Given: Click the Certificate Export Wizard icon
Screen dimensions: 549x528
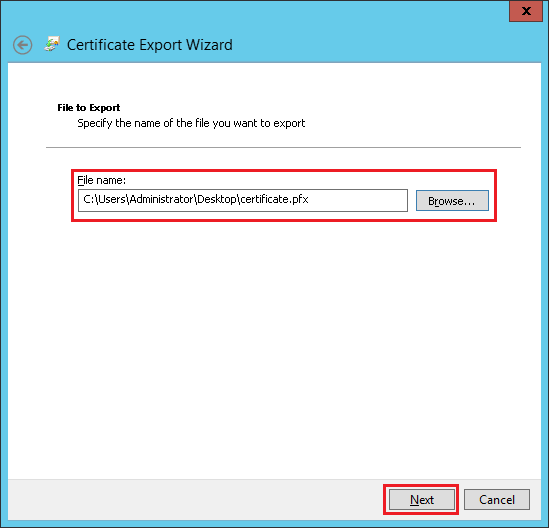Looking at the screenshot, I should (x=52, y=44).
